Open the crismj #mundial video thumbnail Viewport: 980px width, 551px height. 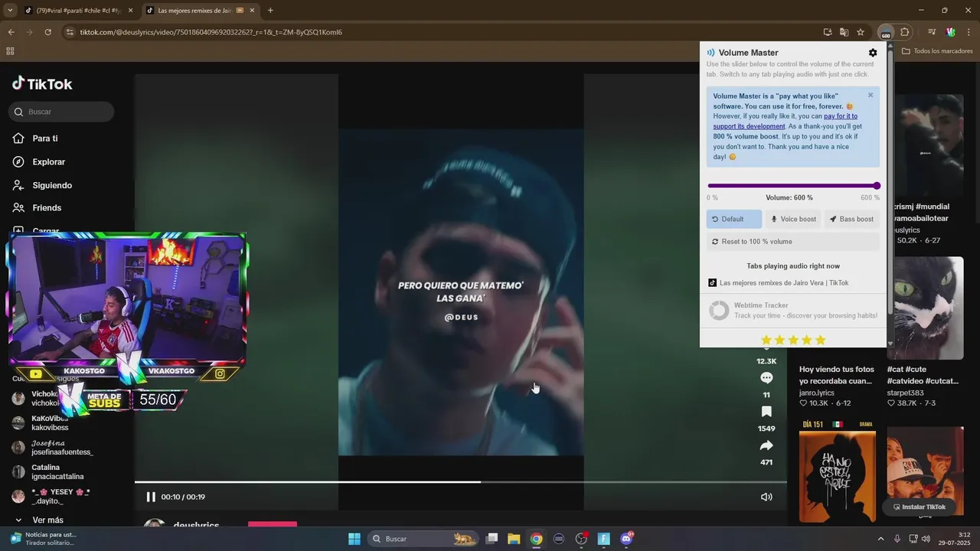[929, 145]
